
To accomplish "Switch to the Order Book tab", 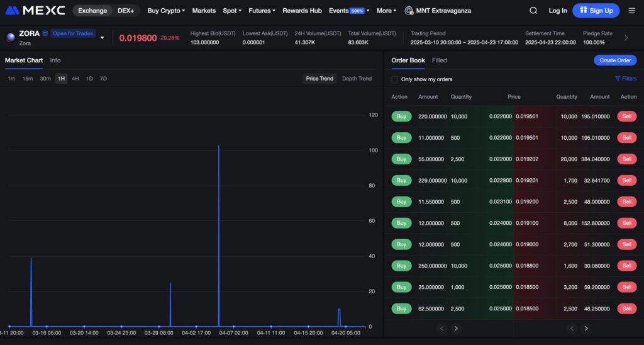I will click(x=408, y=60).
